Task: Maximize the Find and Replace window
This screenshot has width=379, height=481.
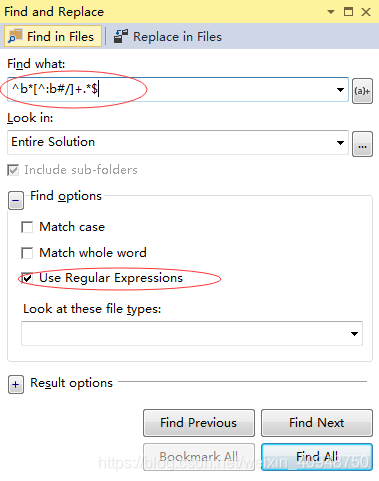Action: coord(348,12)
